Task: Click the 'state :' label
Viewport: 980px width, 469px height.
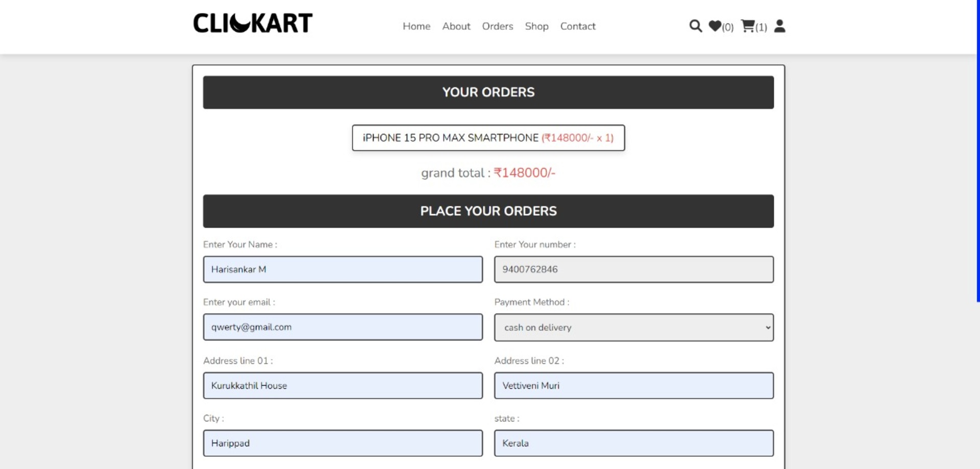Action: [507, 418]
